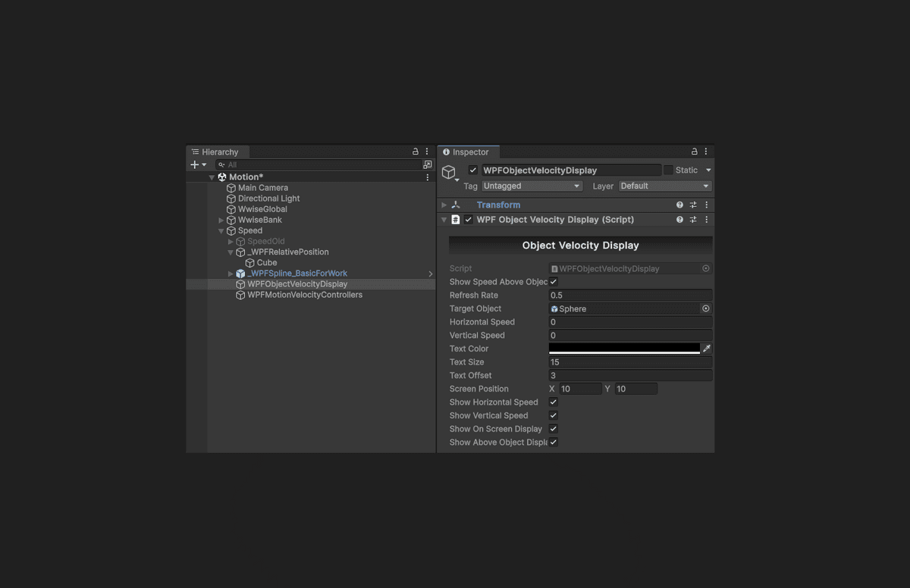Select WPFMotionVelocityControllers in hierarchy

[304, 295]
